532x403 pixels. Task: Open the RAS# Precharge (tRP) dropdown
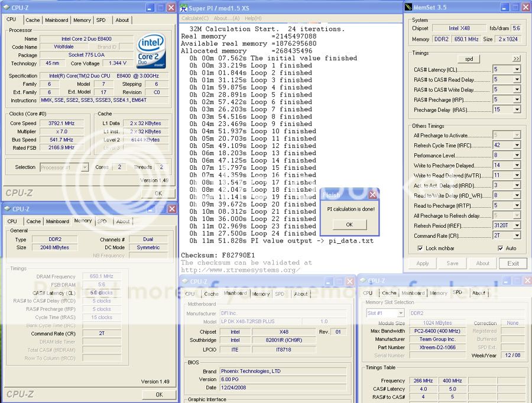pos(517,99)
